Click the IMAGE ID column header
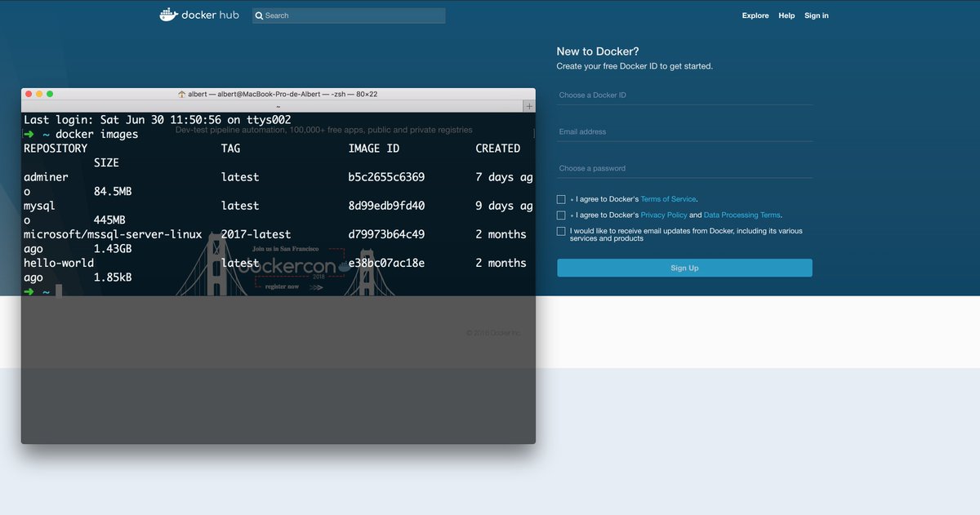 coord(374,149)
